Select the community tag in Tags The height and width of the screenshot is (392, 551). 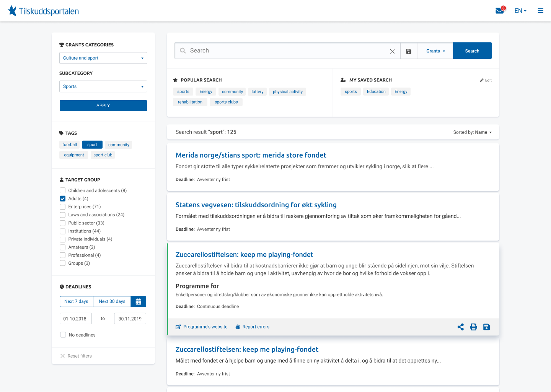119,145
